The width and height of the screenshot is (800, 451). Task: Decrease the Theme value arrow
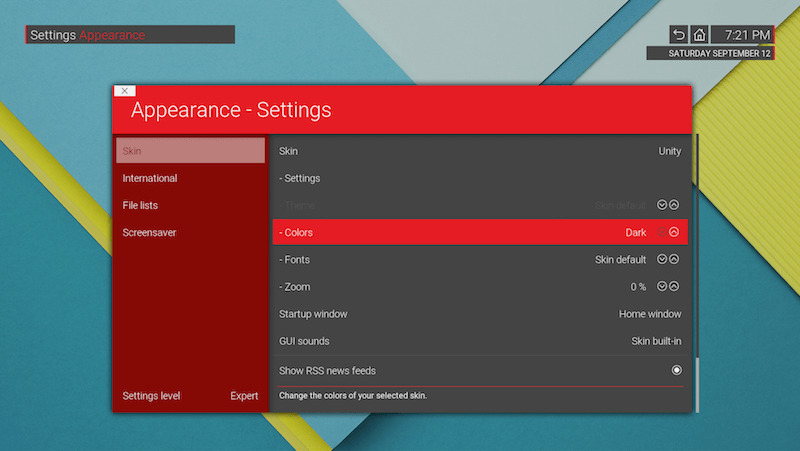[x=662, y=205]
